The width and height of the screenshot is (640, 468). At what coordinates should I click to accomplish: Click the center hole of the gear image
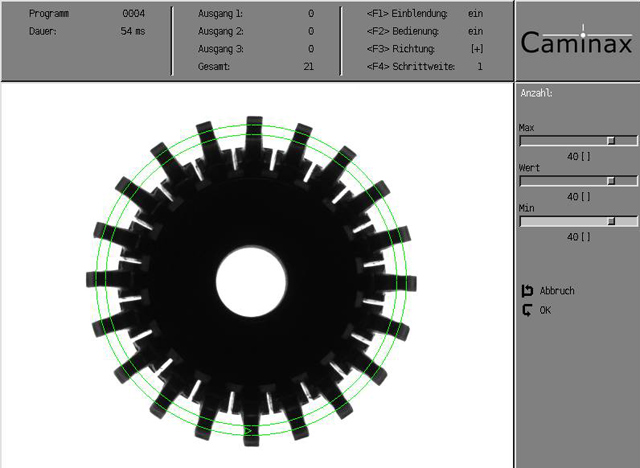(x=251, y=279)
